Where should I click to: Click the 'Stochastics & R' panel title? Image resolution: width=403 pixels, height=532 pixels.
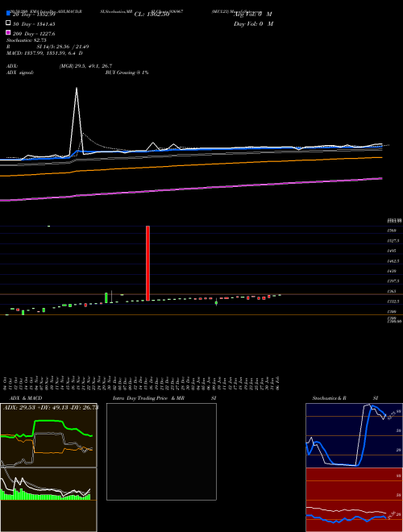pos(329,398)
